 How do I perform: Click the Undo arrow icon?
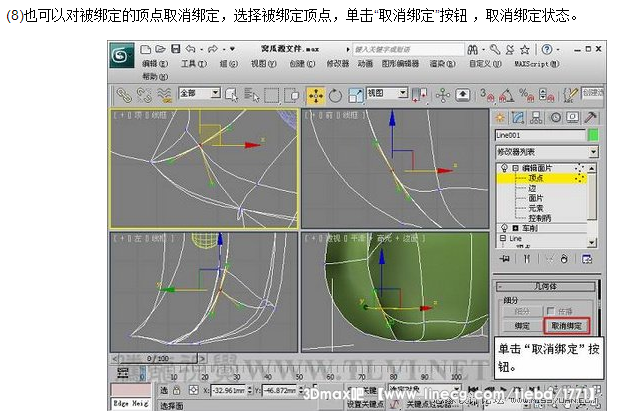pyautogui.click(x=191, y=49)
